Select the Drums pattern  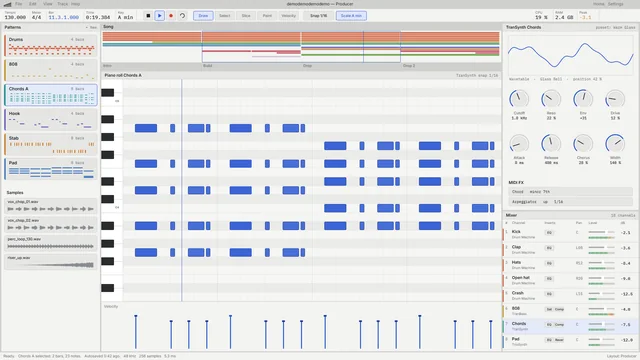pos(51,46)
